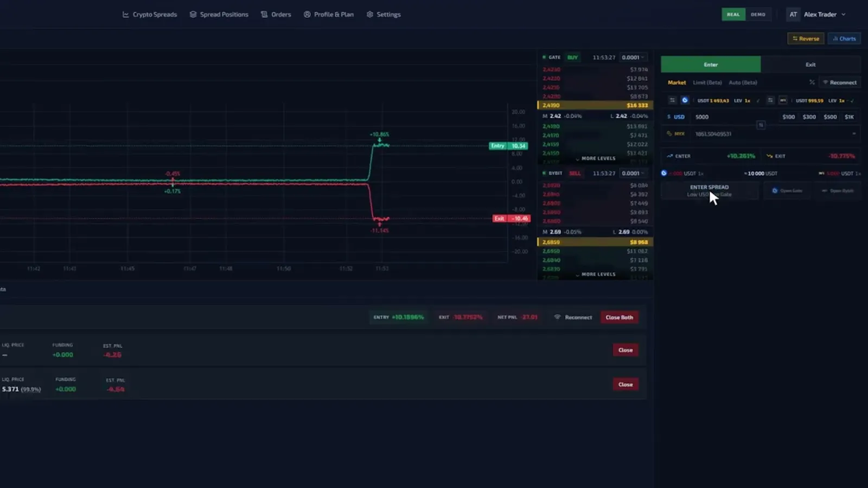868x488 pixels.
Task: Go to Spread Positions
Action: click(x=219, y=15)
